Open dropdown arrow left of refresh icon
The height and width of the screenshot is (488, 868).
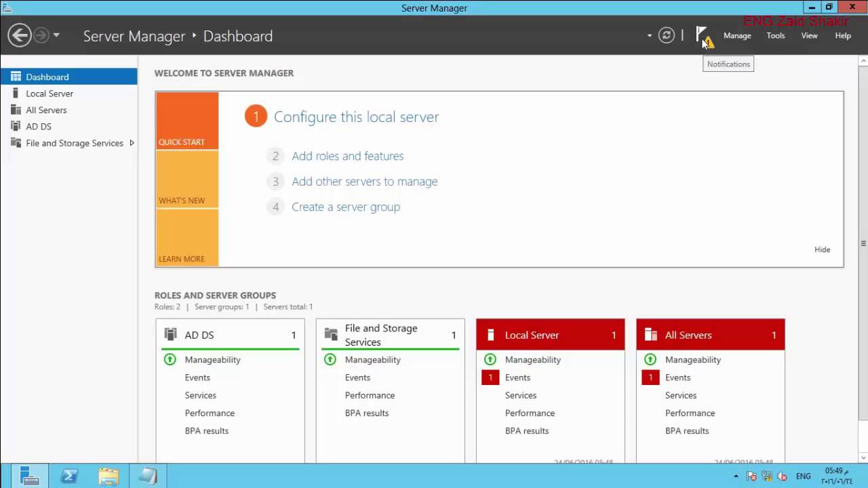(x=650, y=36)
